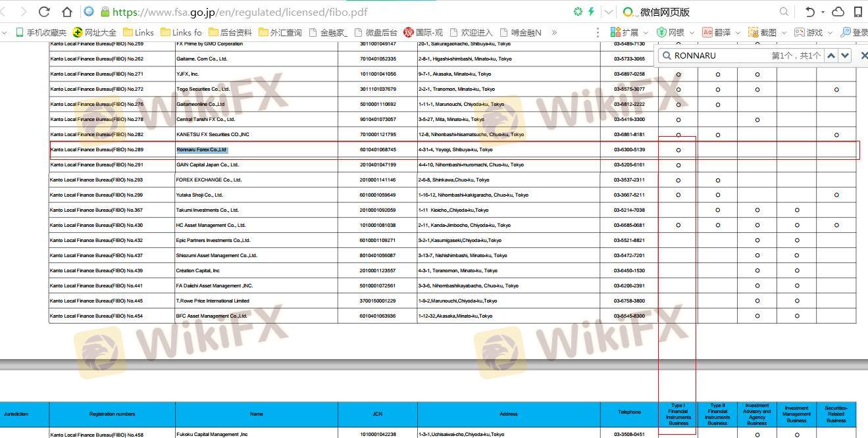Expand the 截图 dropdown chevron
The width and height of the screenshot is (868, 438).
(784, 32)
